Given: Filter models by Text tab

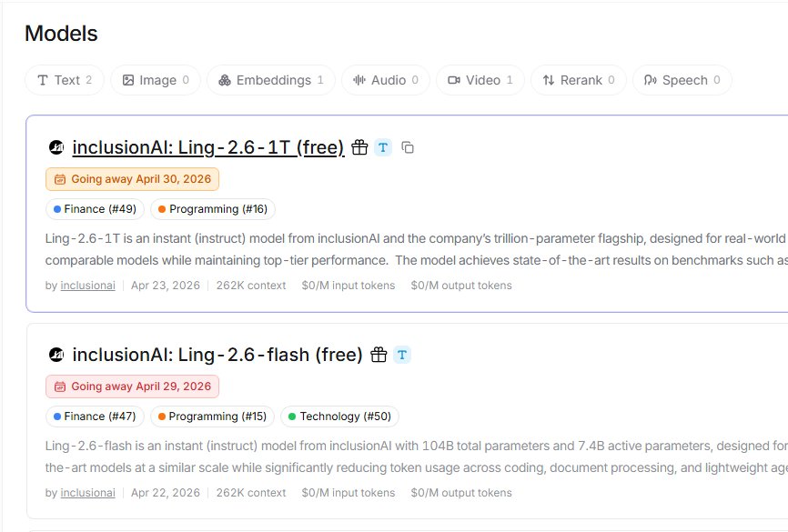Looking at the screenshot, I should [65, 80].
